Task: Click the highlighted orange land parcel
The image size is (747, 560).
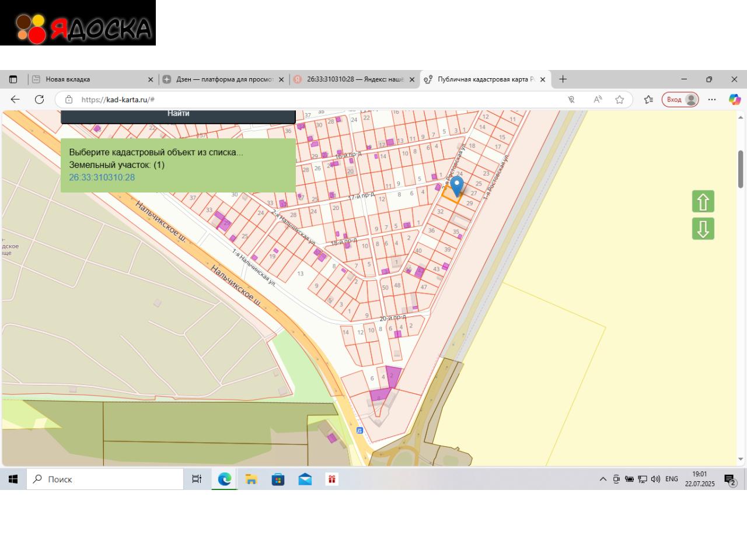Action: [452, 195]
